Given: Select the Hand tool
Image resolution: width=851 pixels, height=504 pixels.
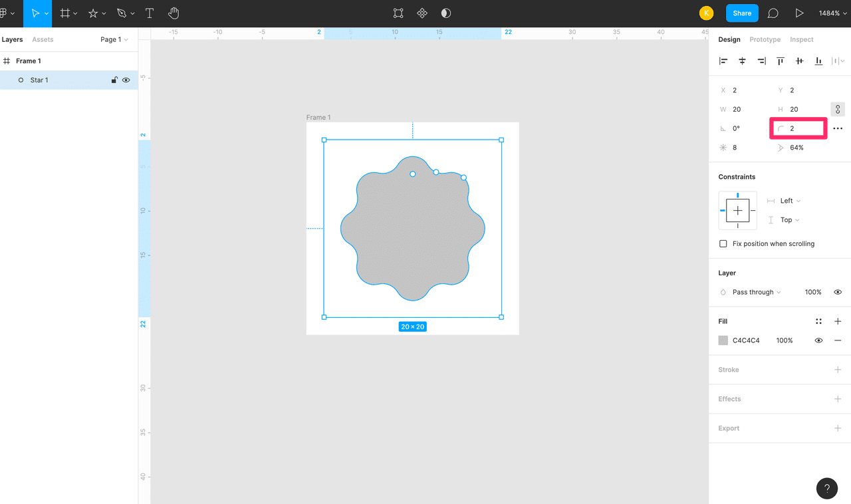Looking at the screenshot, I should tap(174, 13).
